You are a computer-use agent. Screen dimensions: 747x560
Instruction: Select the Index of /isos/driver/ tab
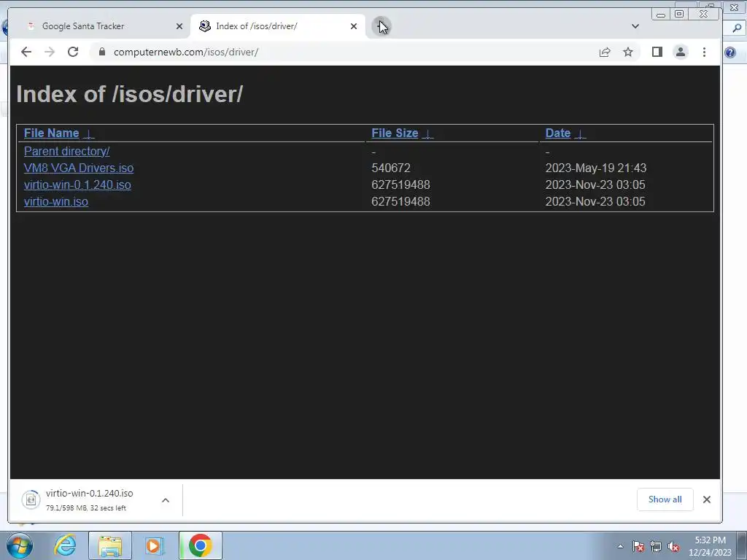click(x=277, y=26)
